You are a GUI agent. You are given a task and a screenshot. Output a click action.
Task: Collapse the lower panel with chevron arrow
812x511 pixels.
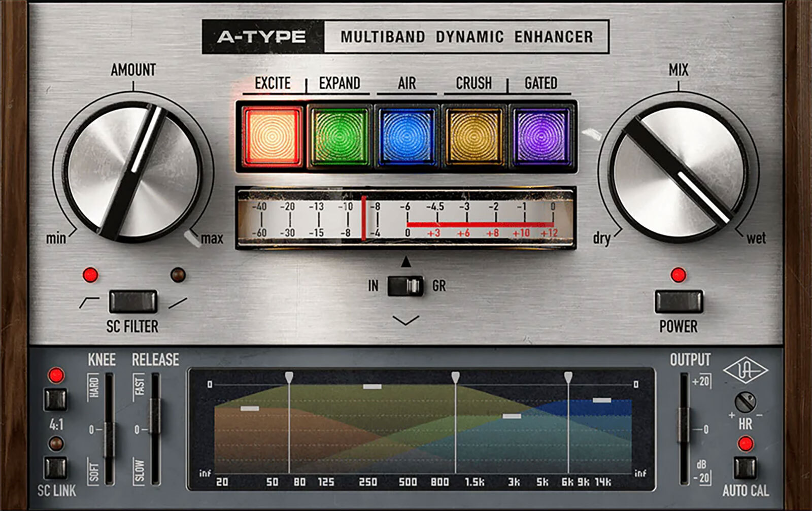coord(406,320)
